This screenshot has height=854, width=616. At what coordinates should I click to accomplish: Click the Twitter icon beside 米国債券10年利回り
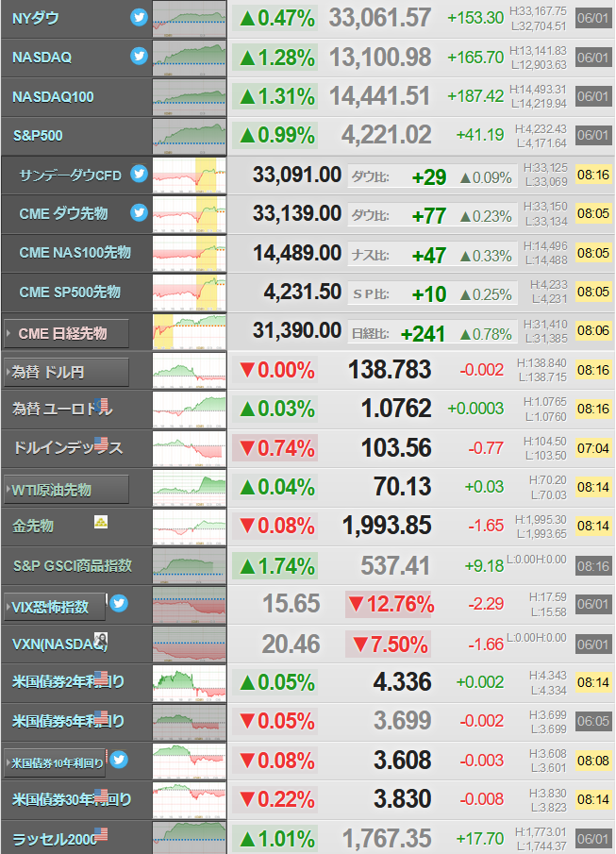pos(119,759)
